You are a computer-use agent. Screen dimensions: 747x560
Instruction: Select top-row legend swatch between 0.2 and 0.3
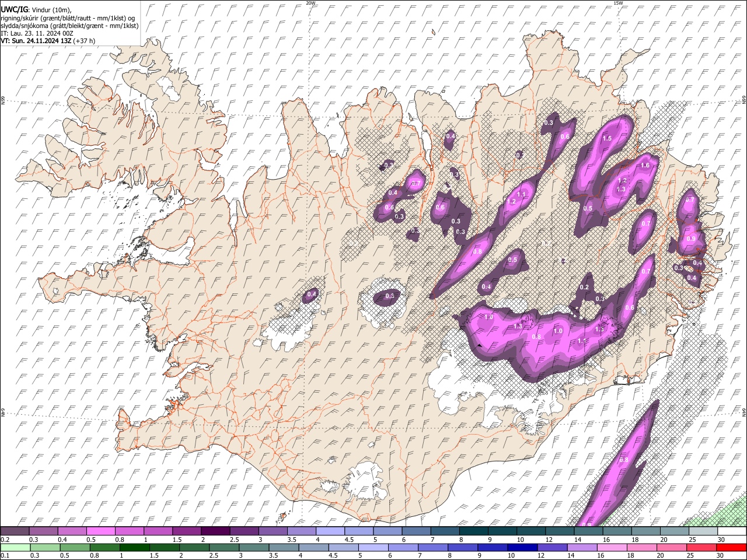(15, 531)
